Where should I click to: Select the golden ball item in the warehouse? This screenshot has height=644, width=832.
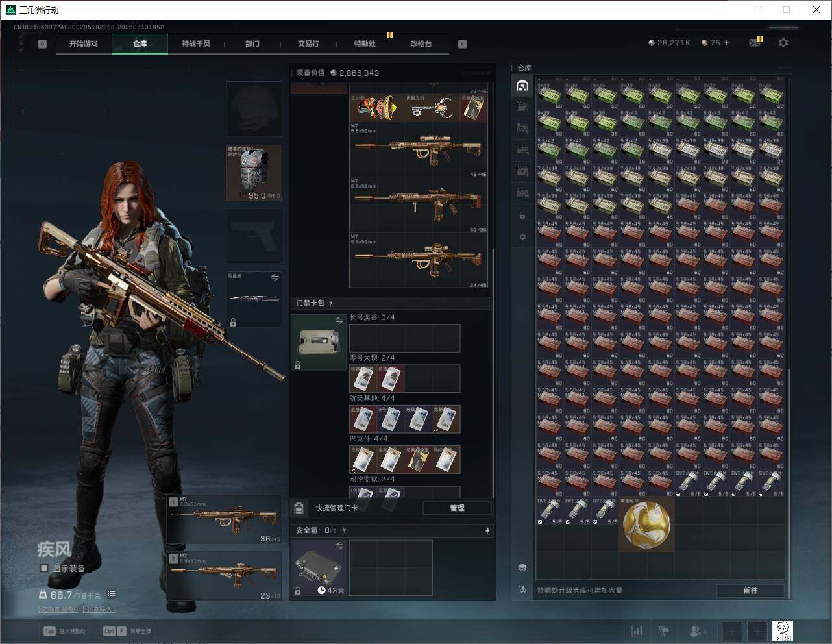tap(646, 525)
